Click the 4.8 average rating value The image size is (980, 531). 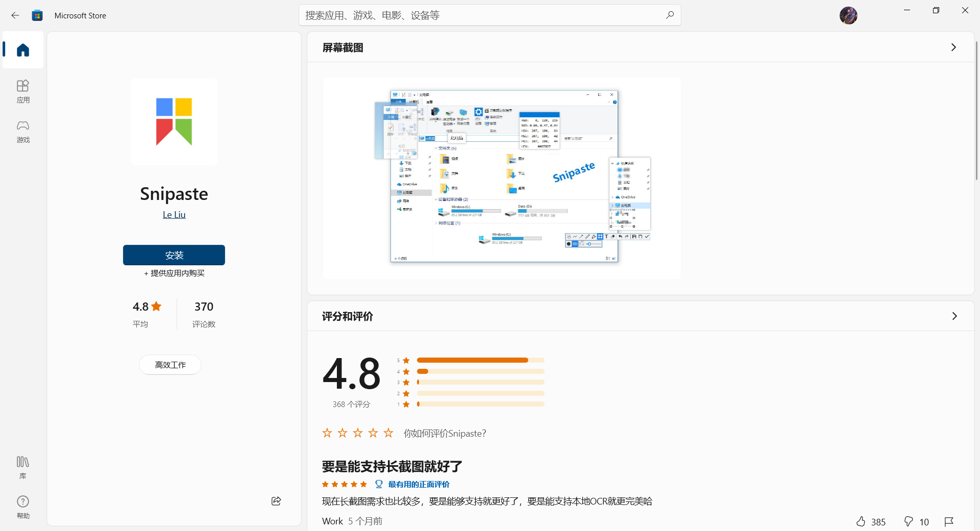(147, 307)
